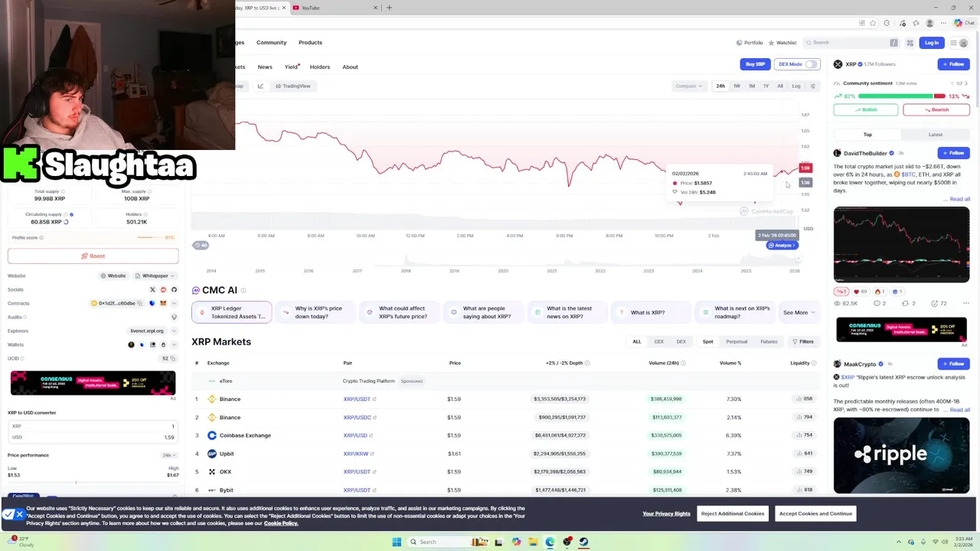Click the Boost button
The height and width of the screenshot is (551, 980).
pyautogui.click(x=93, y=256)
